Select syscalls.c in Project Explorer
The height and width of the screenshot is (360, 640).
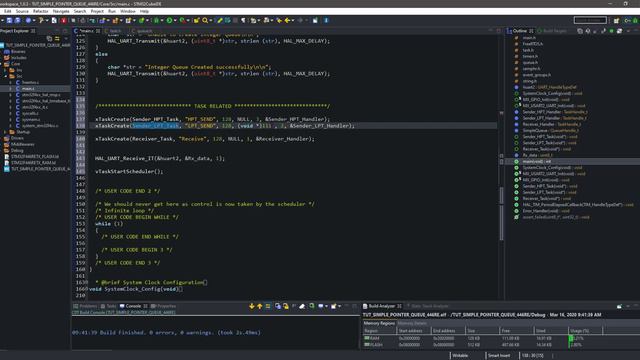click(x=30, y=113)
